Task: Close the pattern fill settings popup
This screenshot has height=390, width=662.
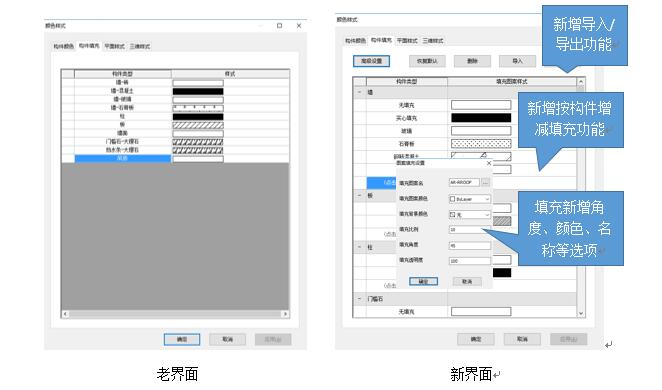Action: tap(489, 163)
